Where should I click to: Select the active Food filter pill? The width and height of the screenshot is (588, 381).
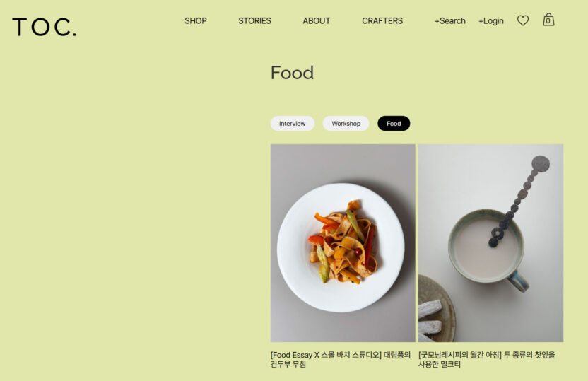pyautogui.click(x=394, y=124)
